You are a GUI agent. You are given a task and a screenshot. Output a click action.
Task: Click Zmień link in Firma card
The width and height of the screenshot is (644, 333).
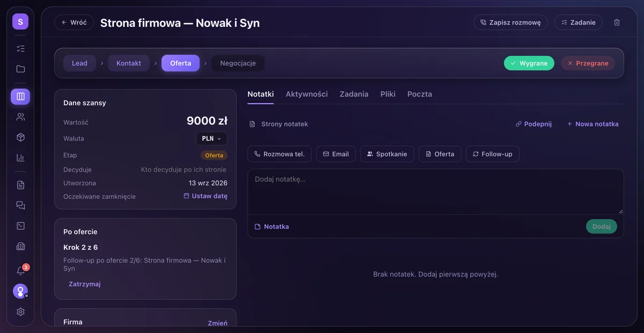tap(217, 323)
